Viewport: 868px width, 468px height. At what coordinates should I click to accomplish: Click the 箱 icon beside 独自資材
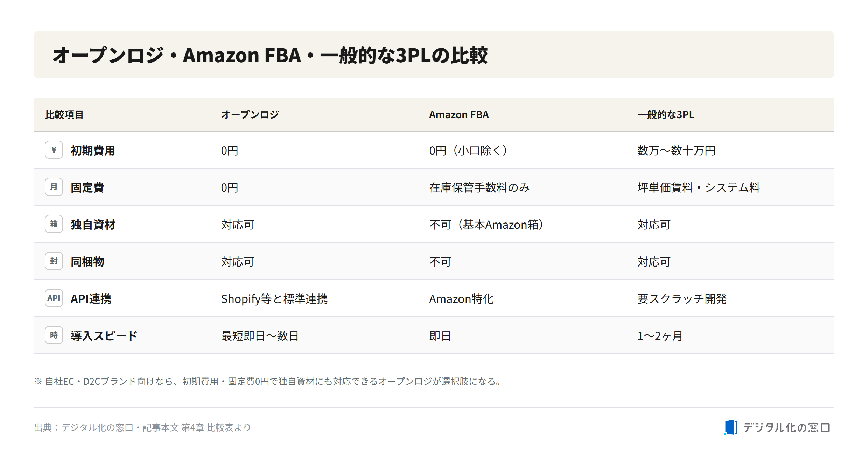[x=54, y=224]
